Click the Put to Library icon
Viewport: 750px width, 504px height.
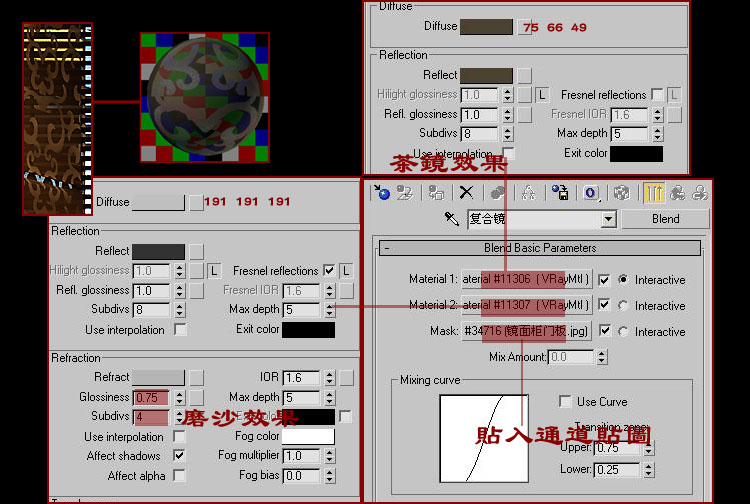click(x=560, y=192)
